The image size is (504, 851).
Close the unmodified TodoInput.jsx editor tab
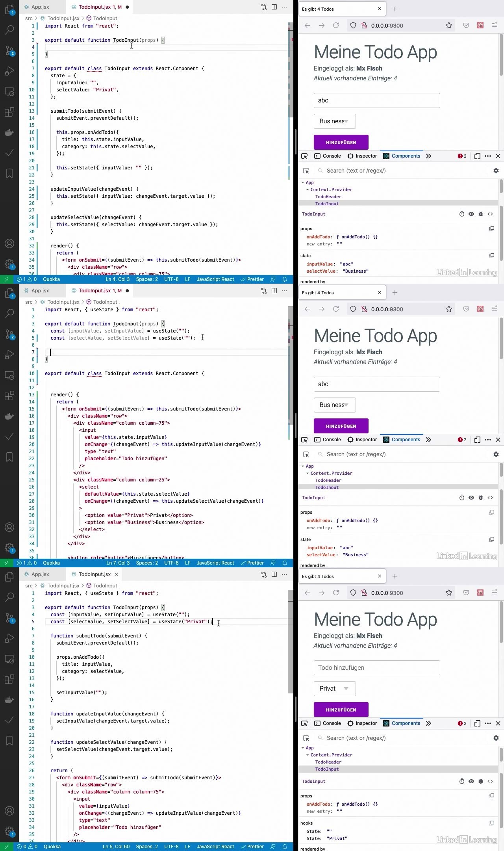tap(116, 574)
